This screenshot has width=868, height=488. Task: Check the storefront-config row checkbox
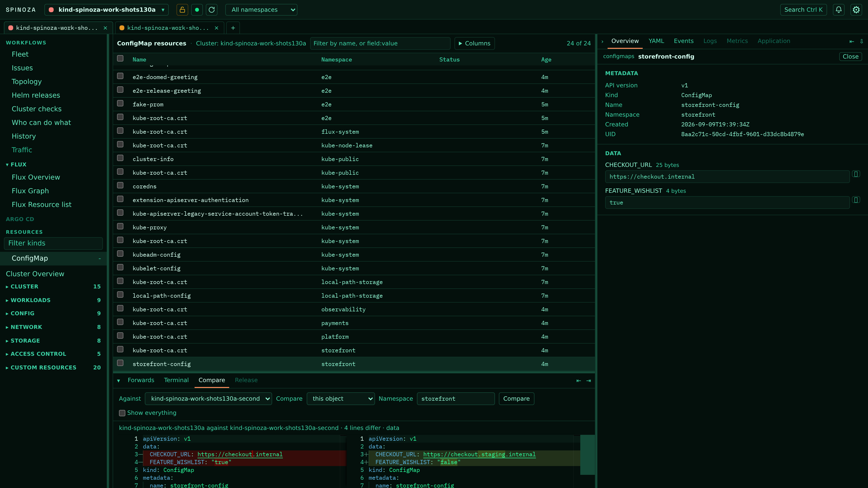[x=120, y=363]
